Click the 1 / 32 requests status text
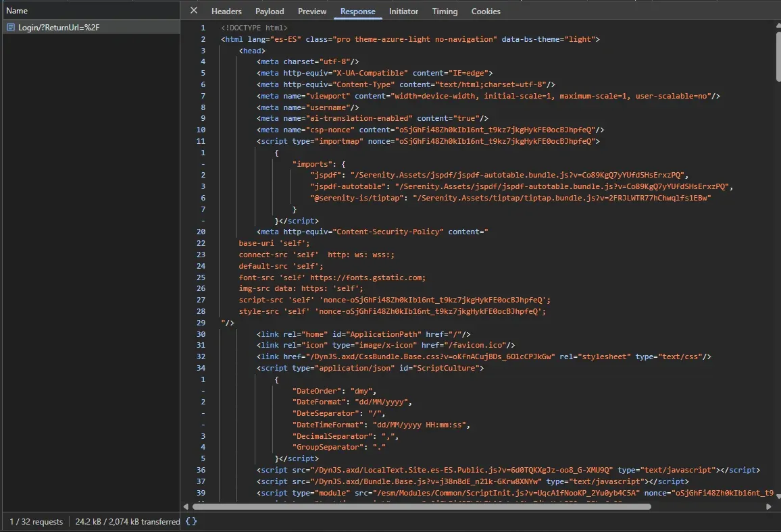Viewport: 781px width, 532px height. [x=36, y=521]
